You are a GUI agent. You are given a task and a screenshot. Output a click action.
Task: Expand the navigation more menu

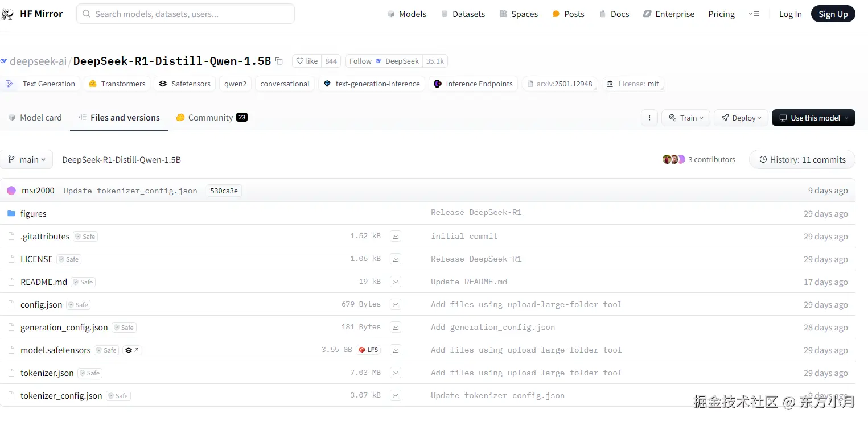point(754,14)
